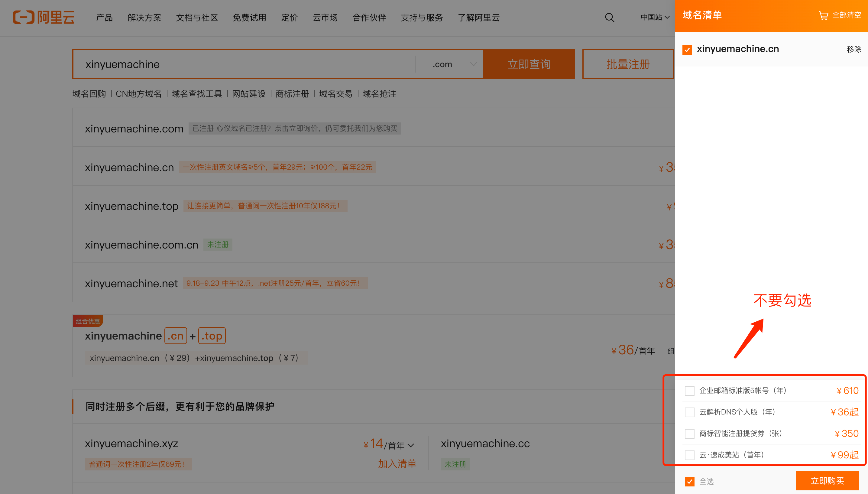Go to the 云市场 menu item

325,18
